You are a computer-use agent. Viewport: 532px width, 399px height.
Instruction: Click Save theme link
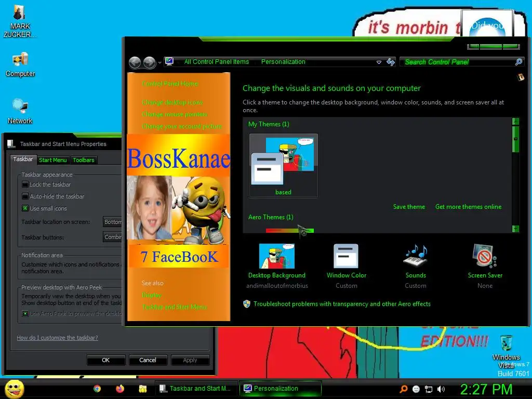409,207
